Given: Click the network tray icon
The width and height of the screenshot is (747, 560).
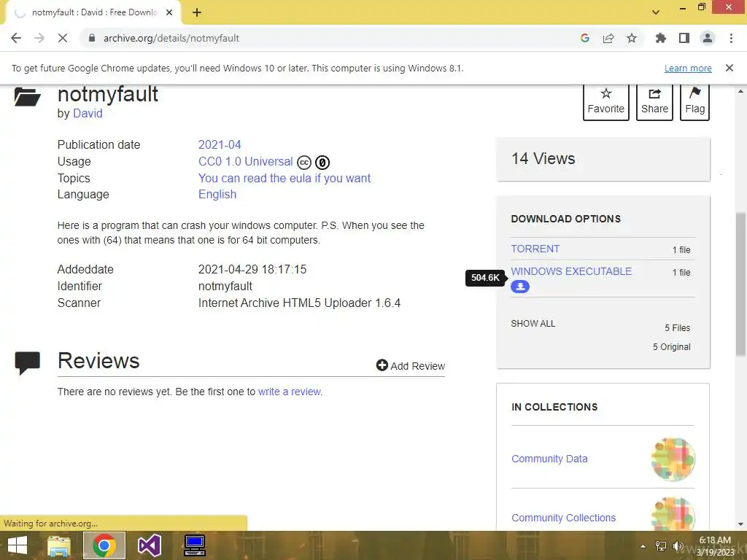Looking at the screenshot, I should [x=661, y=546].
